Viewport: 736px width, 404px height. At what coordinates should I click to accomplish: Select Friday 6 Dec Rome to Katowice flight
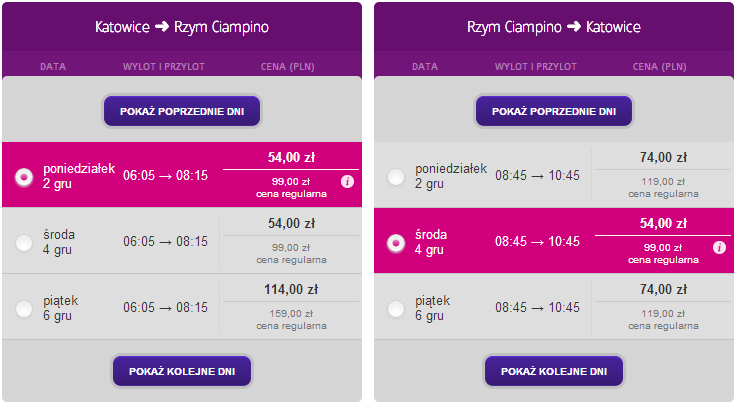pos(397,308)
